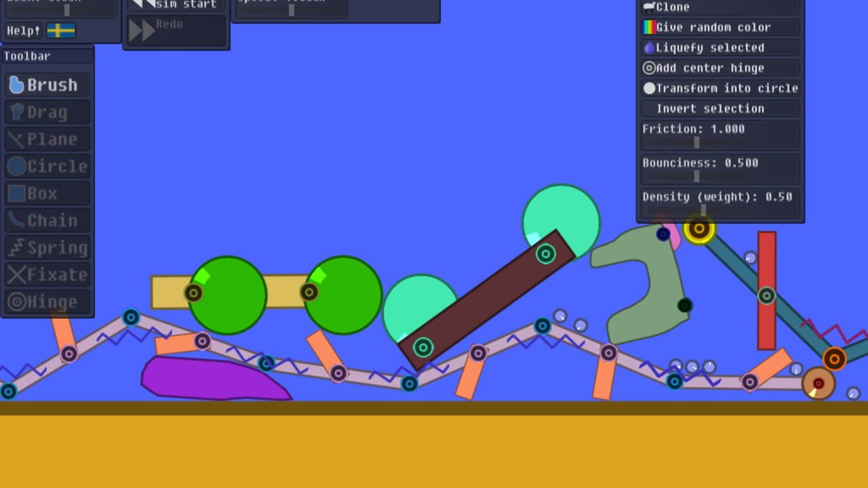Click the Density (weight) slider
This screenshot has width=868, height=488.
click(703, 210)
